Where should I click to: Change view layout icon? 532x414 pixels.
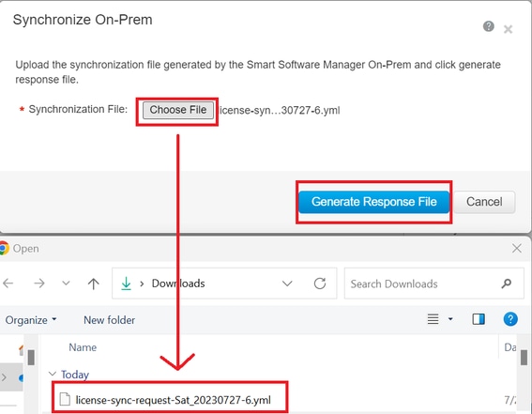point(433,319)
